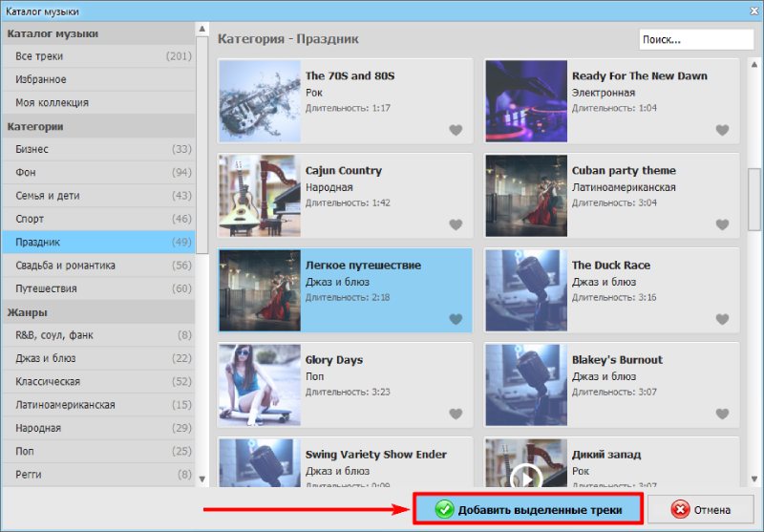Select Классическая genre
764x532 pixels.
pos(98,381)
